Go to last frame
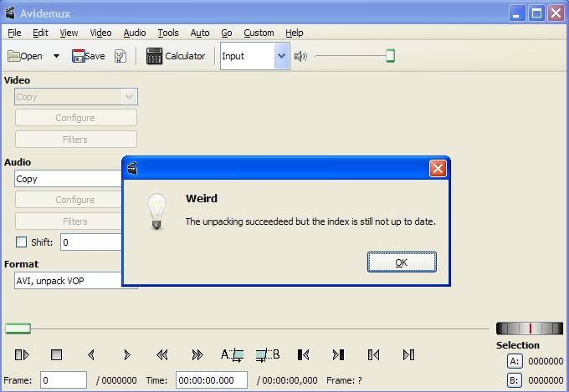The height and width of the screenshot is (392, 569). [x=408, y=354]
